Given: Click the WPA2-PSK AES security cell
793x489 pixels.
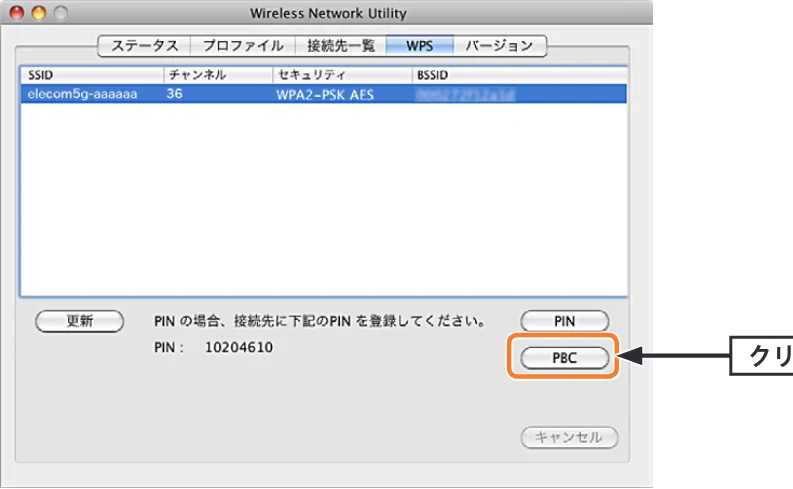Looking at the screenshot, I should [x=325, y=95].
